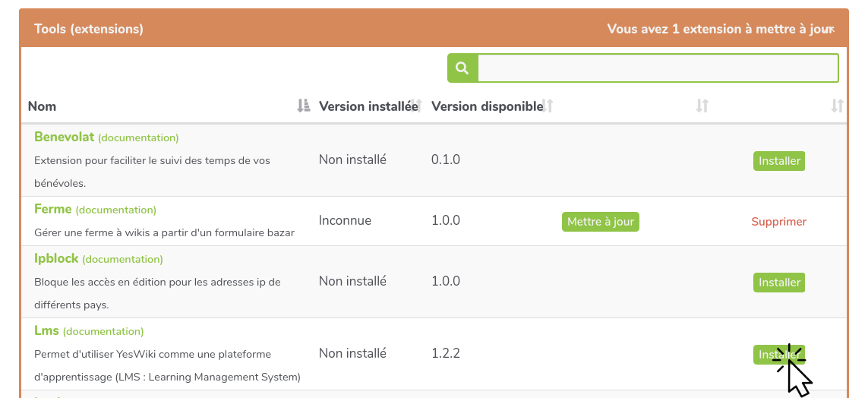Click the Tools (extensions) panel heading
This screenshot has width=868, height=398.
click(x=89, y=29)
